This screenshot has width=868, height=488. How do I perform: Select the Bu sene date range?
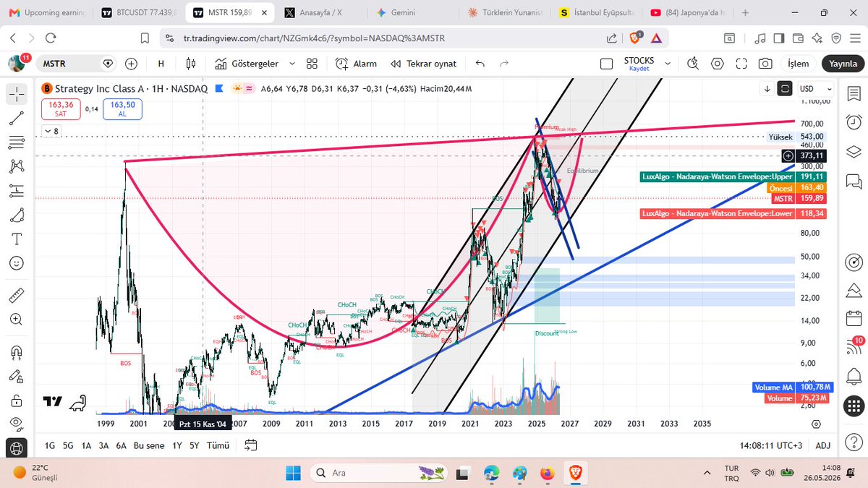coord(149,445)
